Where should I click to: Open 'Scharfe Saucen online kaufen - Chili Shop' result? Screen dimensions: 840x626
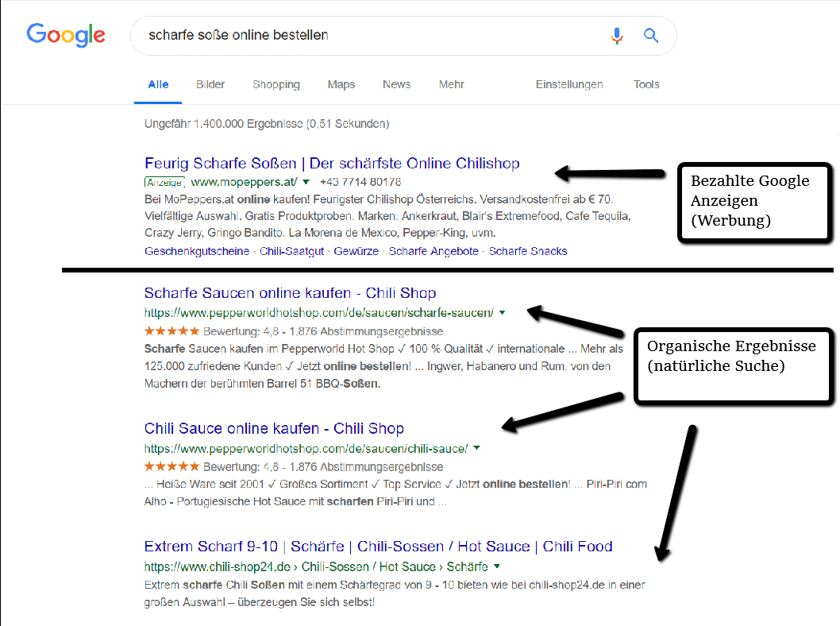pyautogui.click(x=290, y=292)
